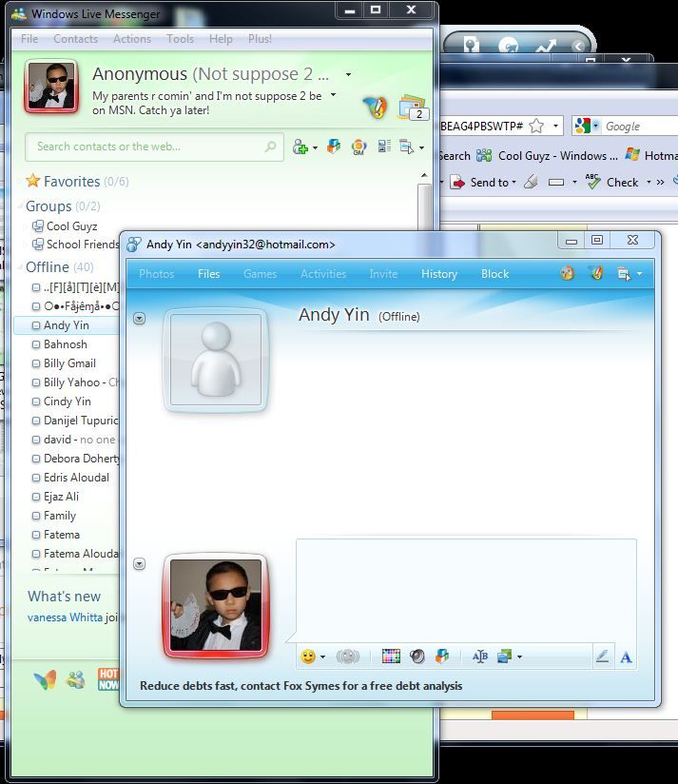Click the Add a contact icon
The width and height of the screenshot is (678, 784).
click(x=300, y=147)
